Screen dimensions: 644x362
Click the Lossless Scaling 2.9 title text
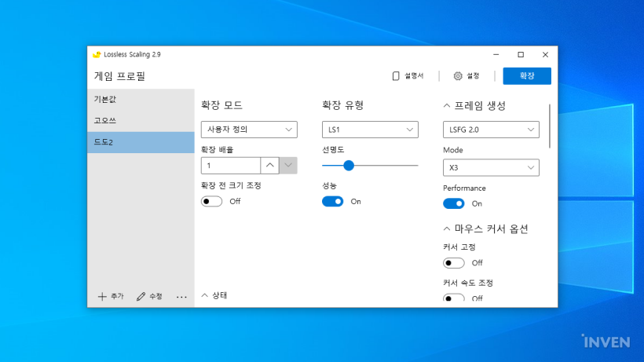pos(132,55)
